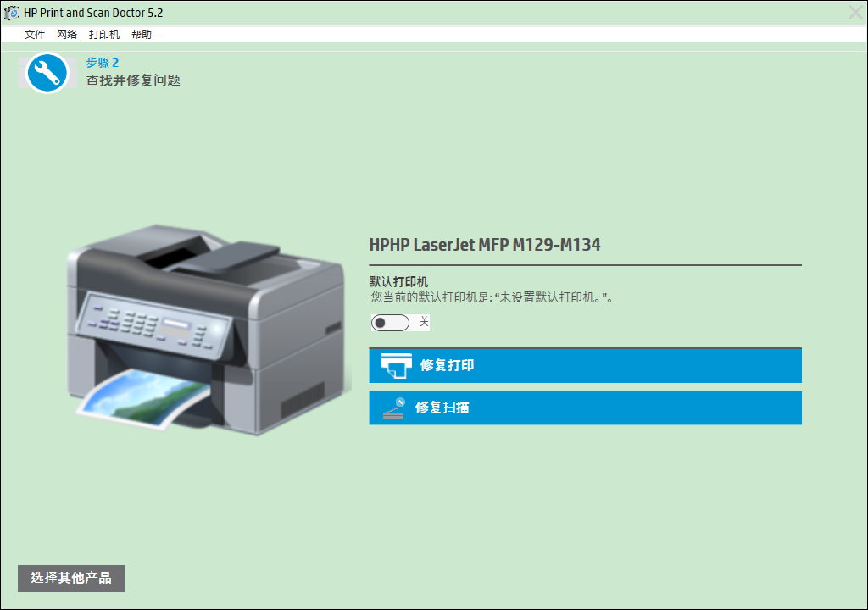Image resolution: width=868 pixels, height=610 pixels.
Task: Click 选择其他产品 button
Action: pos(71,579)
